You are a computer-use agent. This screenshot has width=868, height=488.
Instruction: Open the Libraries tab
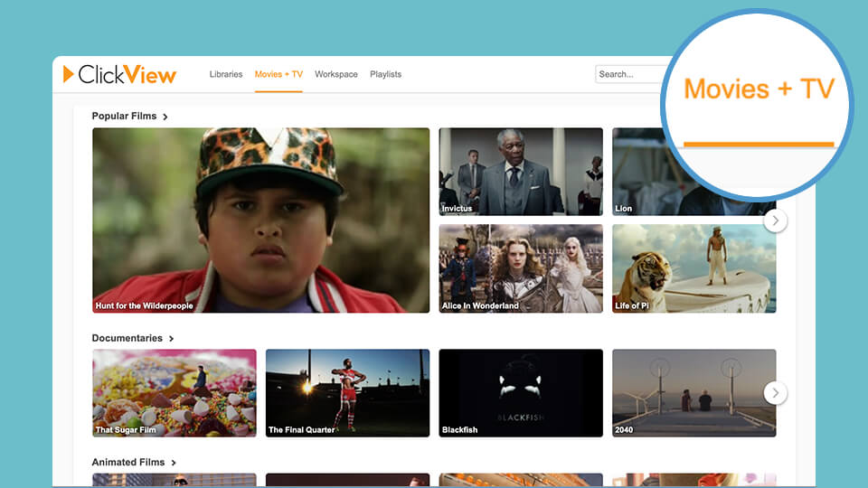coord(226,74)
